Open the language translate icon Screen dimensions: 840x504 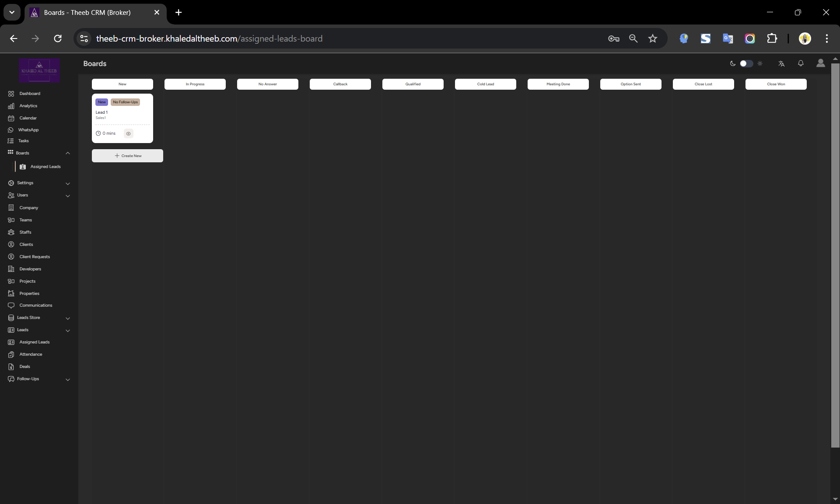tap(781, 63)
